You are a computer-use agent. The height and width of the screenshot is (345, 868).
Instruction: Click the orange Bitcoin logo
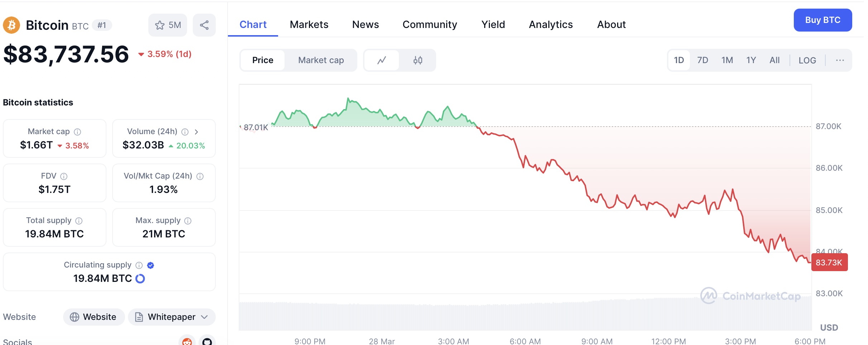[11, 25]
